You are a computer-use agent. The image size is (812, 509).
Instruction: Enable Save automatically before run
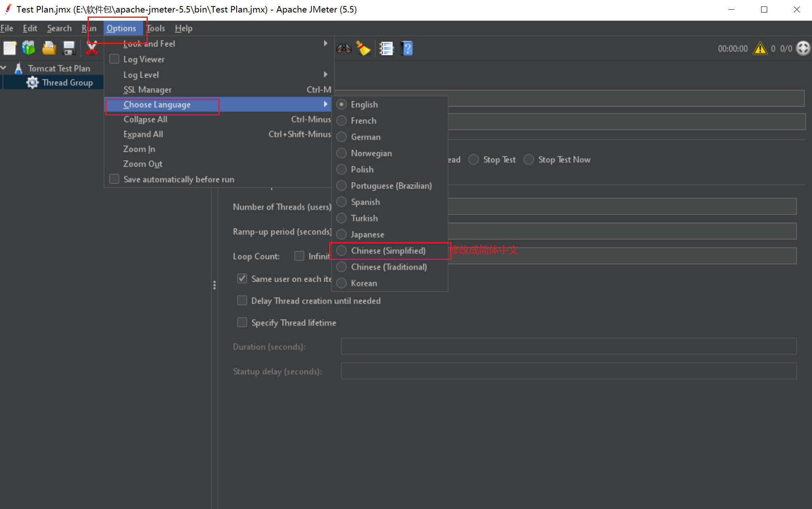click(114, 179)
